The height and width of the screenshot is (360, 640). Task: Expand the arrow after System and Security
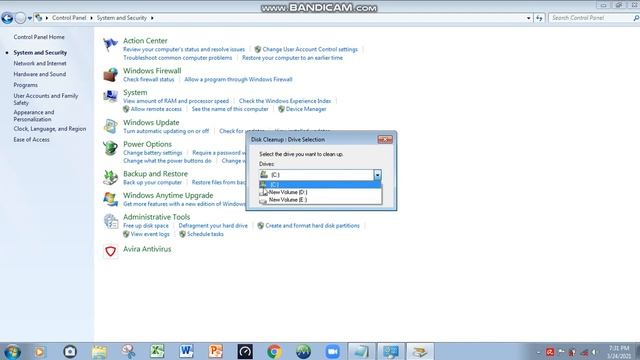pos(152,18)
